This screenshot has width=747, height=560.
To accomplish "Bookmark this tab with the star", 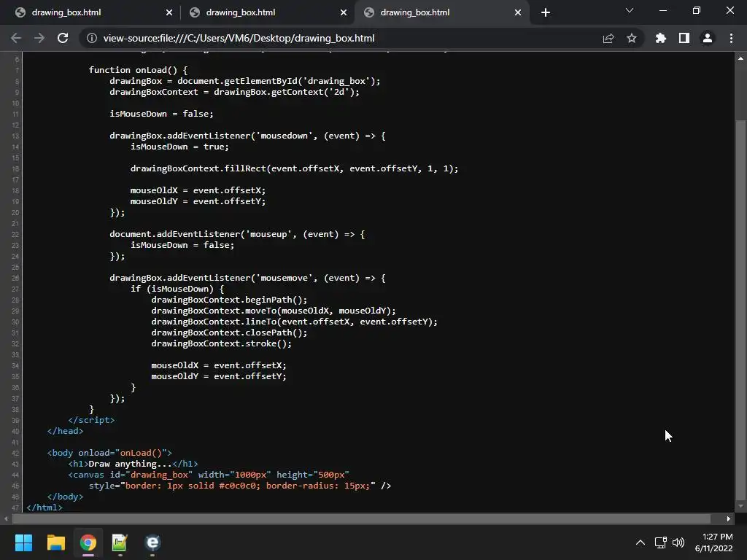I will pyautogui.click(x=632, y=38).
